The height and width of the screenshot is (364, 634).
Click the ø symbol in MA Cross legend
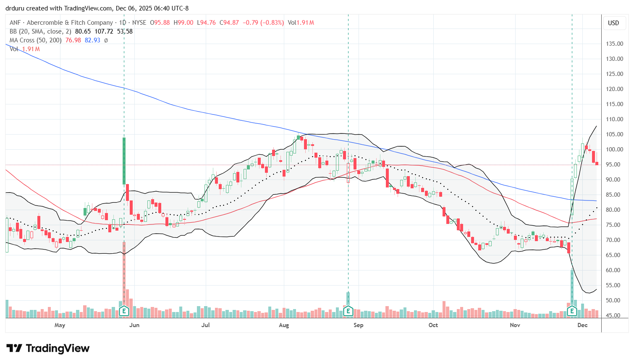(106, 40)
